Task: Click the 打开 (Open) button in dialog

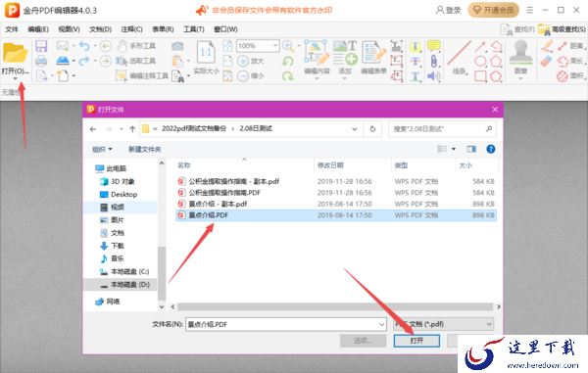Action: click(416, 341)
